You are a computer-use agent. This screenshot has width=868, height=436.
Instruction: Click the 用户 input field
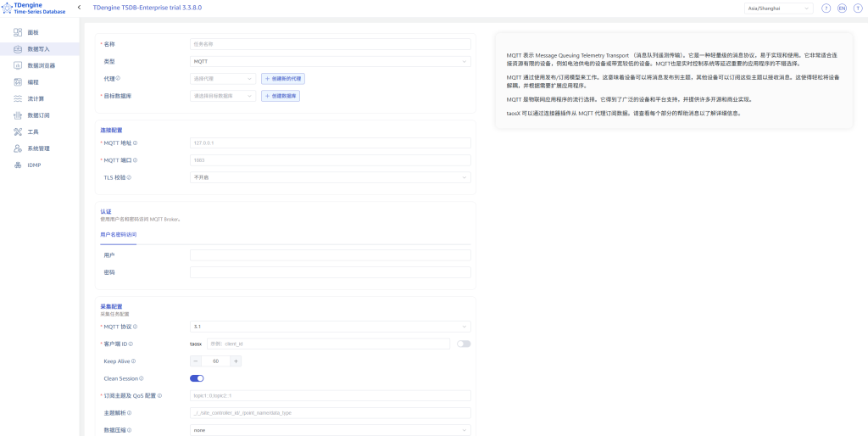click(330, 255)
